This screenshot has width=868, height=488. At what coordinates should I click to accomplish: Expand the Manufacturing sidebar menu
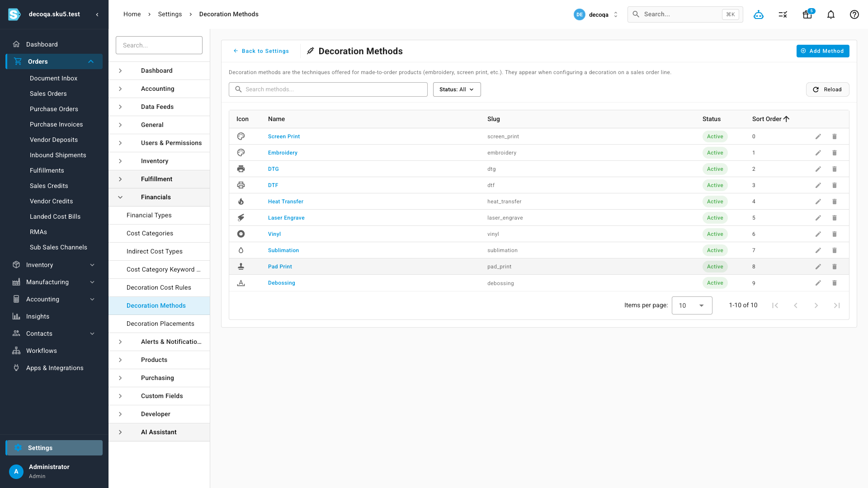pos(92,282)
